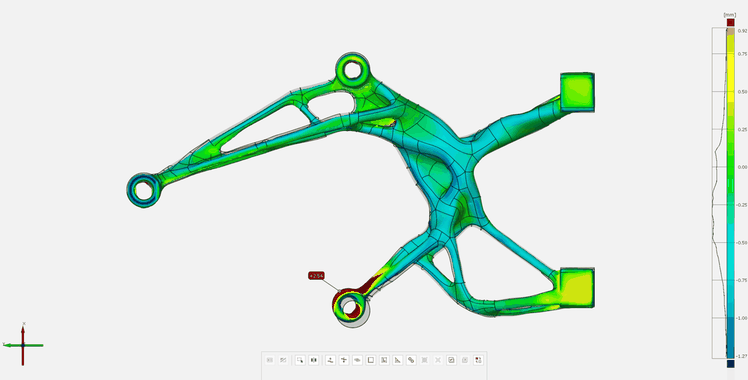The image size is (748, 380).
Task: Click the dark red swatch atop the legend
Action: tap(730, 22)
